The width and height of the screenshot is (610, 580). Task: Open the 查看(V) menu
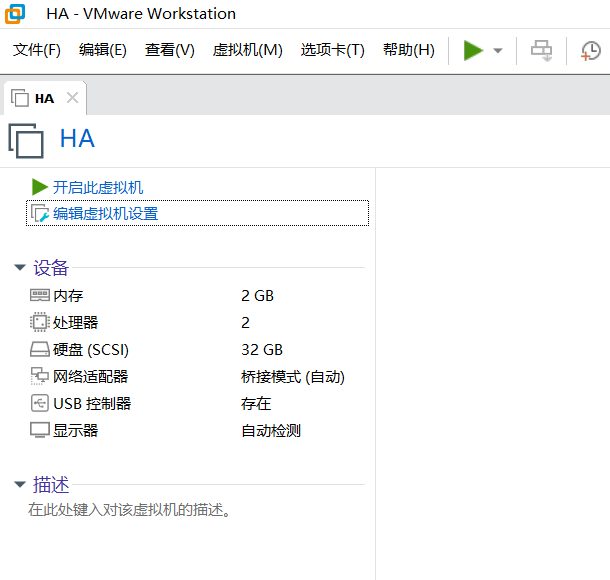click(x=170, y=50)
